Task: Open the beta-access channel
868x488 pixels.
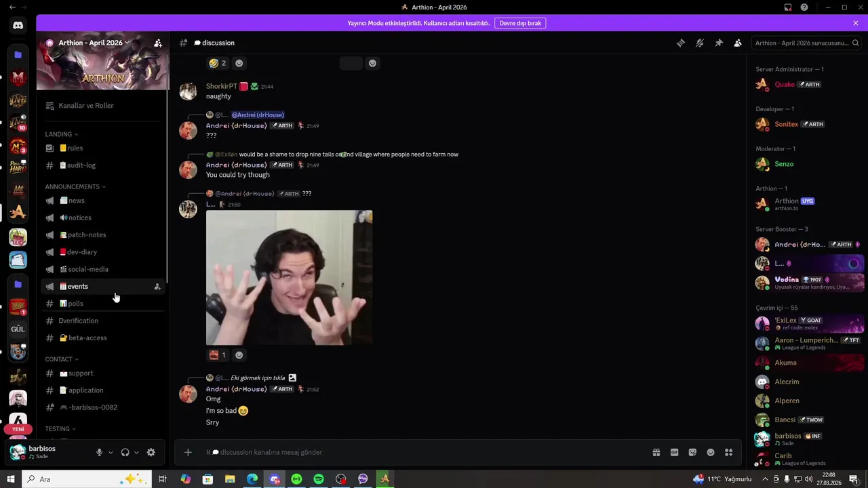Action: pos(102,338)
